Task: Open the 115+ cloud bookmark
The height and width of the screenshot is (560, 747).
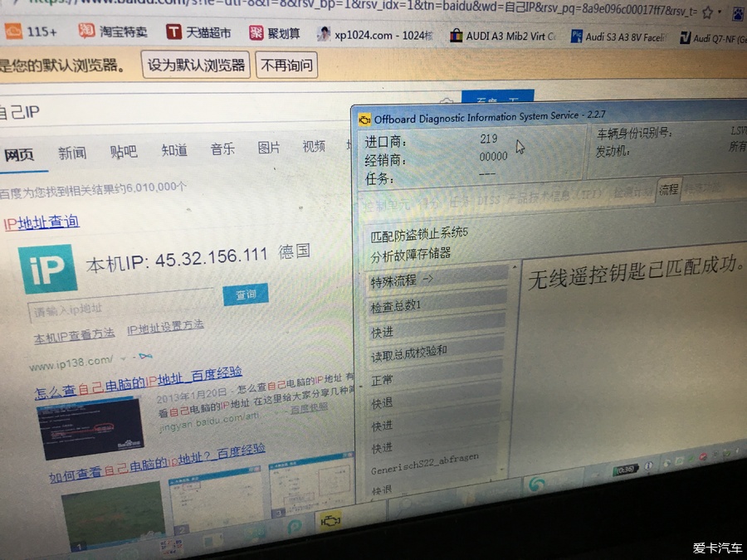Action: (x=32, y=32)
